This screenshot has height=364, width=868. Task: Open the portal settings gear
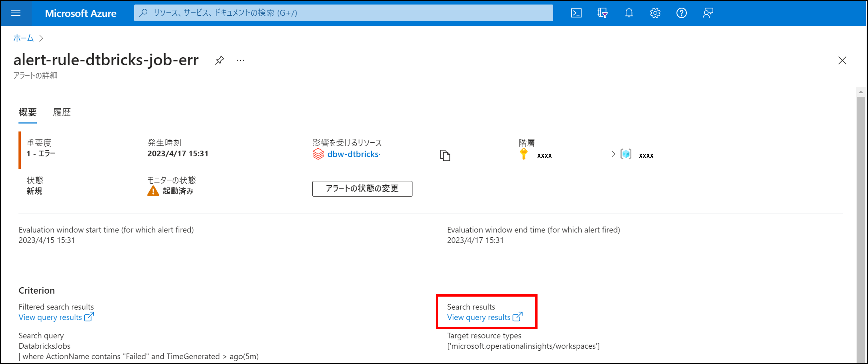tap(655, 13)
